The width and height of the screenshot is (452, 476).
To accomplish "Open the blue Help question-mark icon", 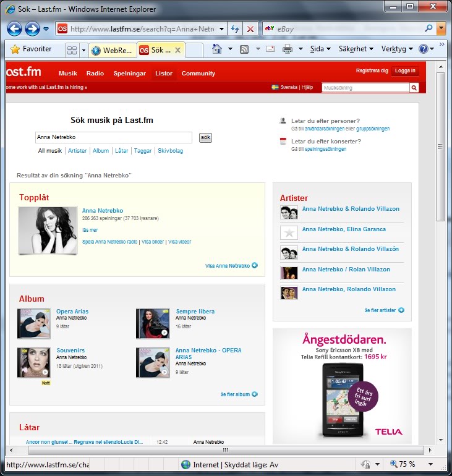I will [423, 49].
